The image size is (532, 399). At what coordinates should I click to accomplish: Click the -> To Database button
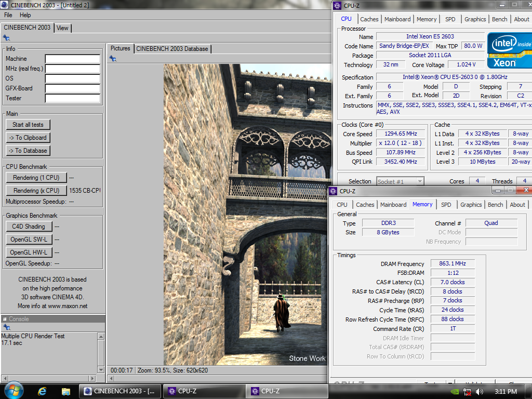28,150
